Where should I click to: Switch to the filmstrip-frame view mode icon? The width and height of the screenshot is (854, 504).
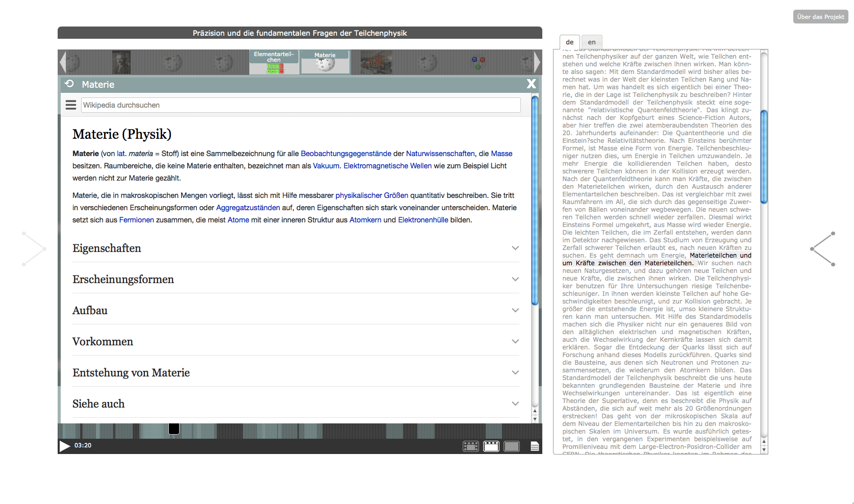[x=470, y=446]
